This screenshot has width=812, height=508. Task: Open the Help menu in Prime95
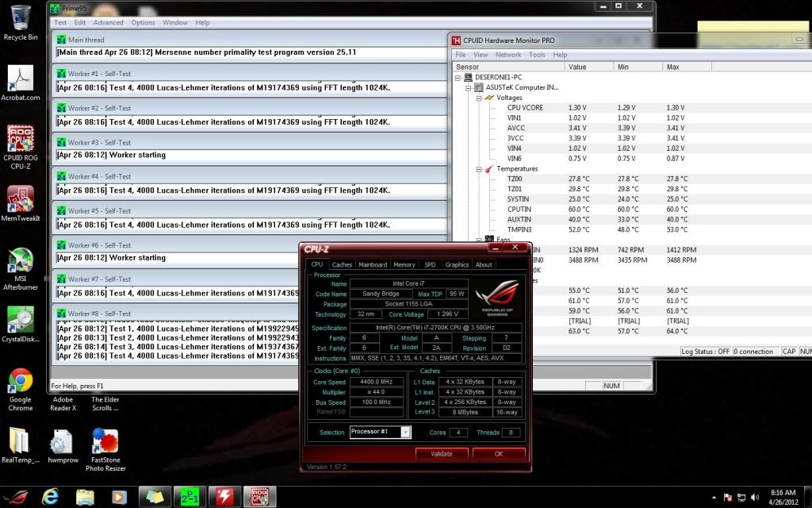coord(202,22)
